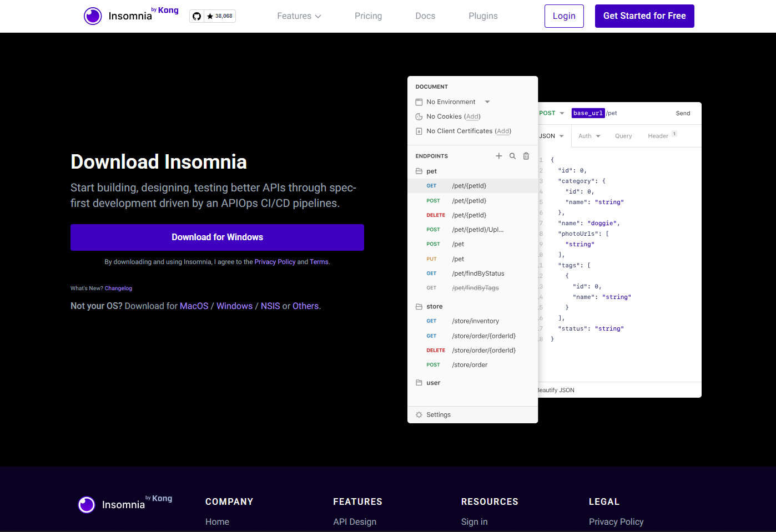Screen dimensions: 776x532
Task: Click the trash icon in the Endpoints panel
Action: coord(526,156)
